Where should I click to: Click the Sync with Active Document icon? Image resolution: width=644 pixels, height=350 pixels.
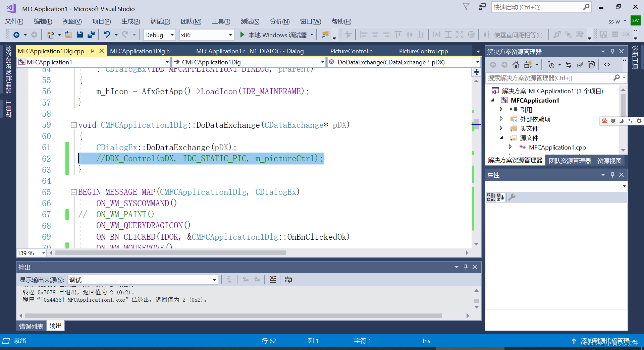[x=569, y=65]
